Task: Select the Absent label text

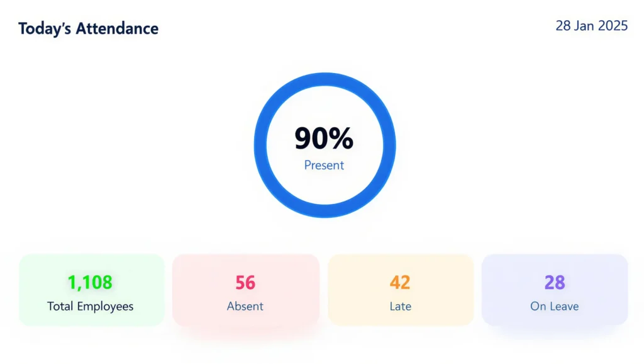Action: click(x=245, y=307)
